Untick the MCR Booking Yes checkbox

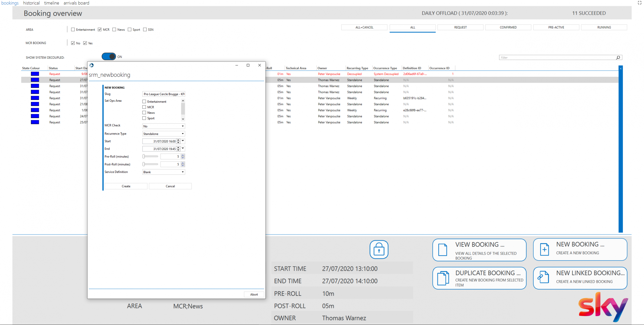tap(85, 43)
